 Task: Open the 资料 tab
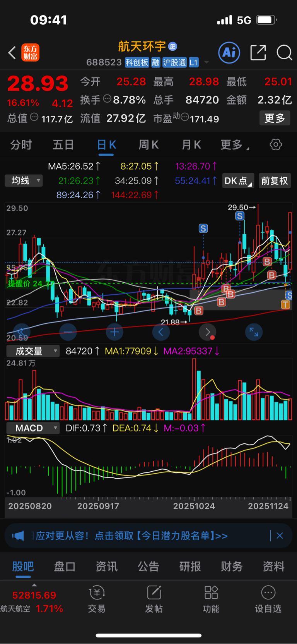pyautogui.click(x=274, y=567)
